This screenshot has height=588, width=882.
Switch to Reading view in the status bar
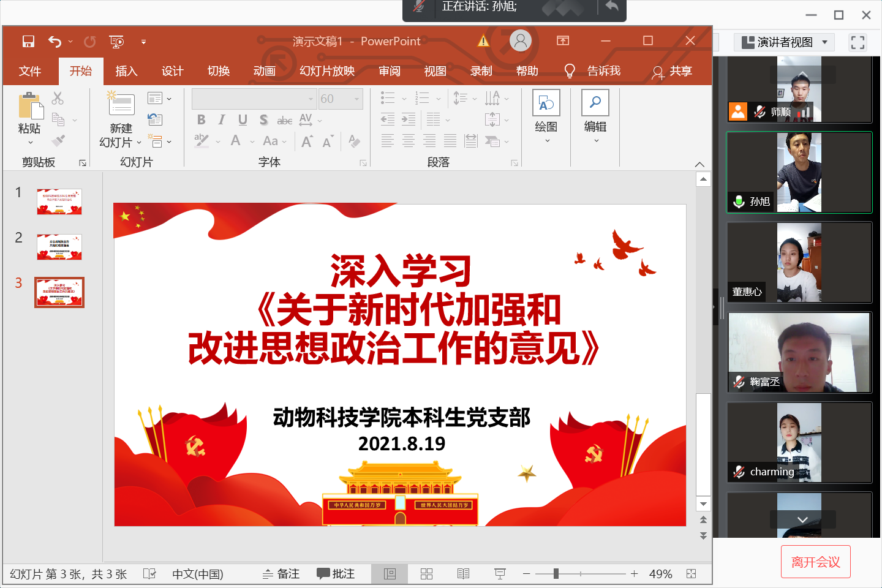[x=463, y=574]
